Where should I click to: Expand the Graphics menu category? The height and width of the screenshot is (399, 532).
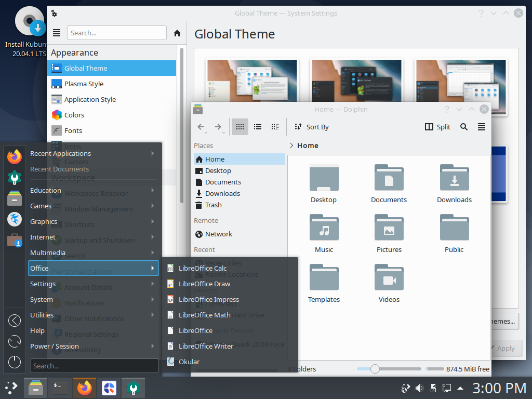[x=94, y=221]
